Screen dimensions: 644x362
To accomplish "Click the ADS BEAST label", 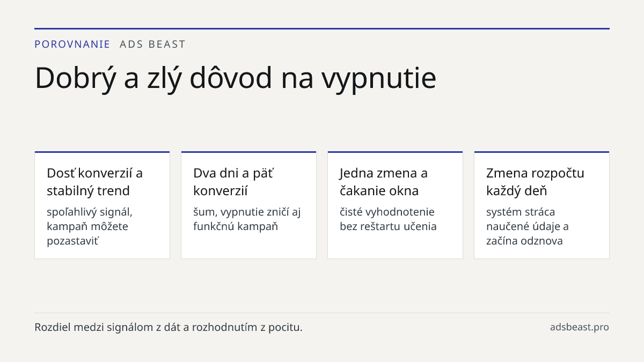I will [x=152, y=45].
